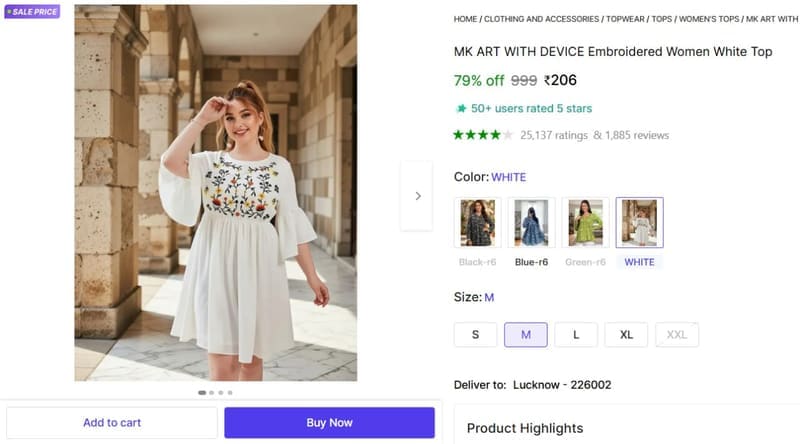Choose size L option
The width and height of the screenshot is (800, 444).
click(x=576, y=335)
